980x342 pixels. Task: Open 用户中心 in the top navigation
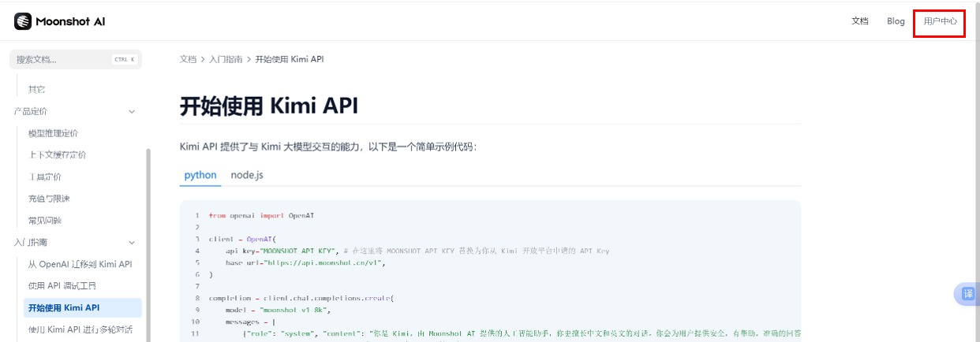(x=940, y=21)
